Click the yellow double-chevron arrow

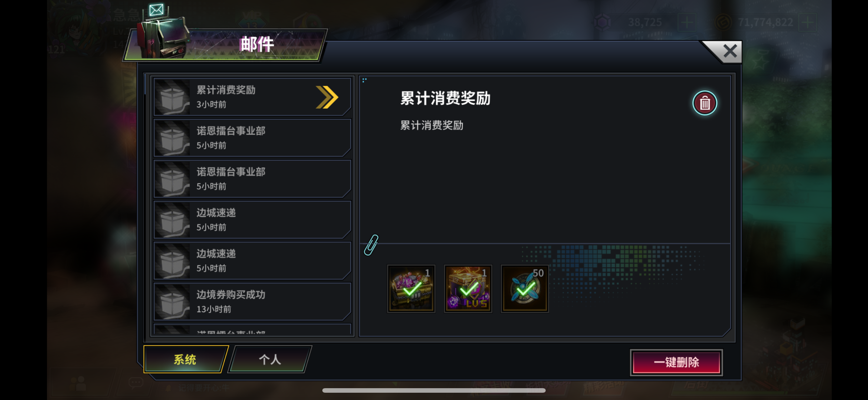(327, 98)
